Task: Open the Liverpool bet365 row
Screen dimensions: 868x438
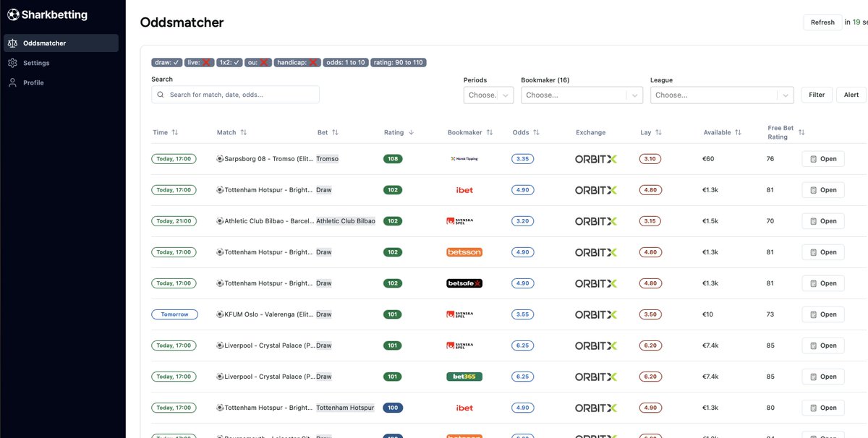Action: click(822, 377)
